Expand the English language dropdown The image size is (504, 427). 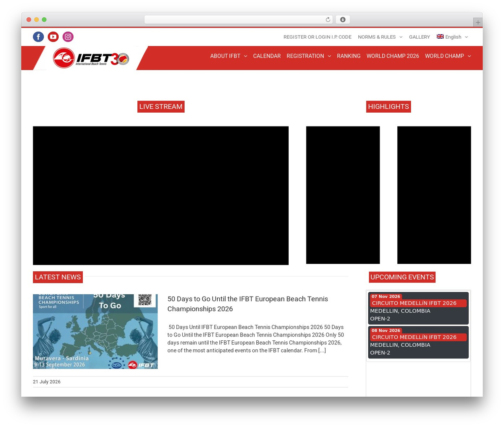[467, 37]
